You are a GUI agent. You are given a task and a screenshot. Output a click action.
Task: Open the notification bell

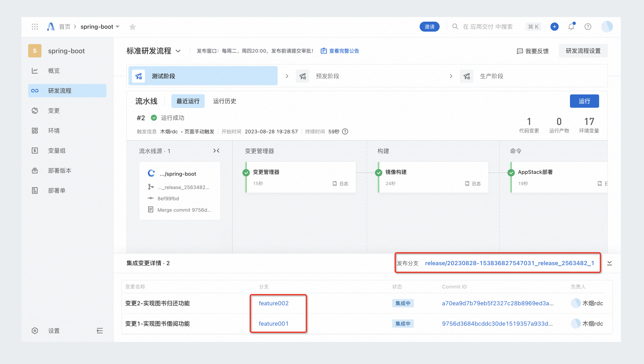[x=571, y=26]
